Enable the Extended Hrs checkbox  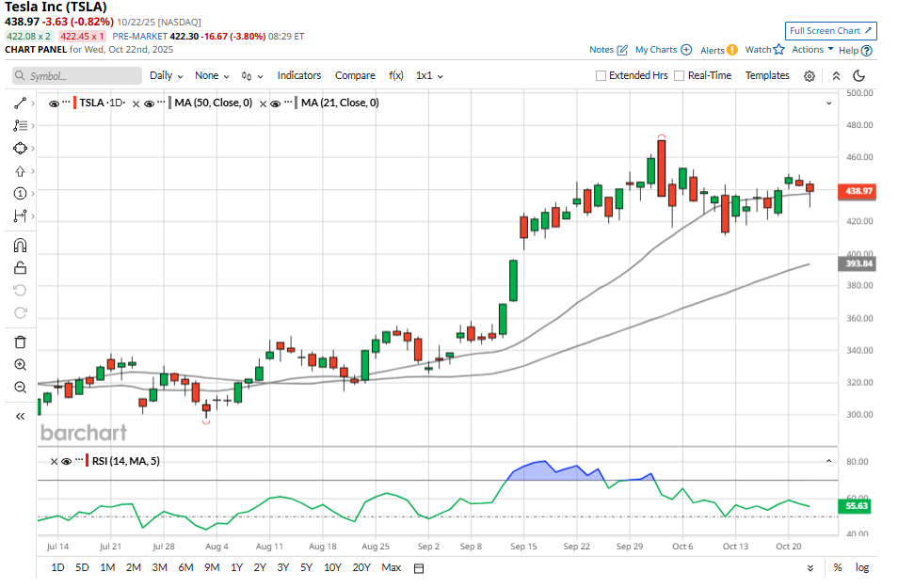(601, 76)
